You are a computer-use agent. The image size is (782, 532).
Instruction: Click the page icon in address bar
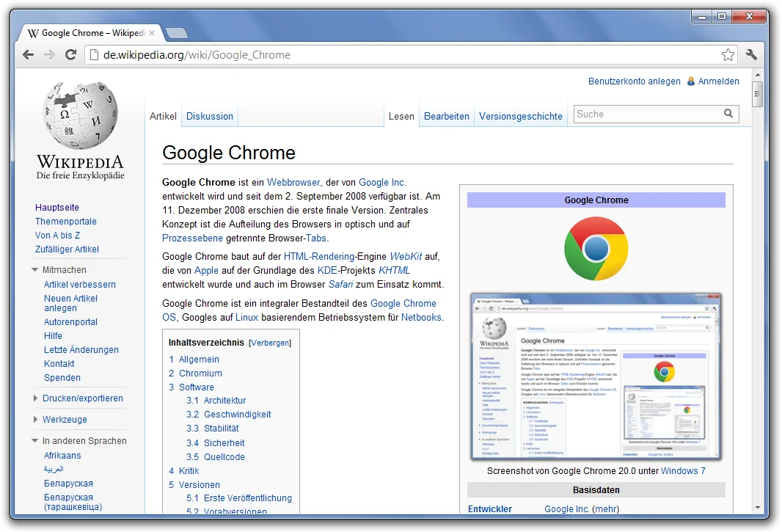(94, 55)
